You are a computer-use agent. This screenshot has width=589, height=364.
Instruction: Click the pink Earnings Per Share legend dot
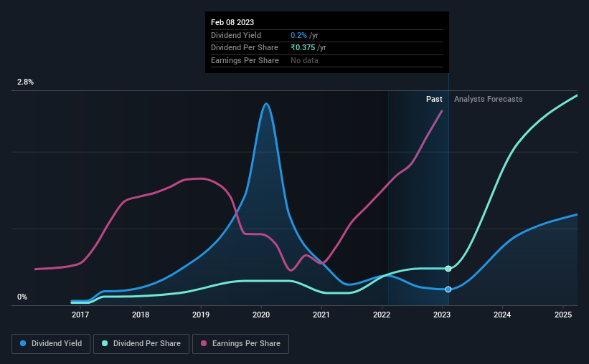[x=204, y=343]
